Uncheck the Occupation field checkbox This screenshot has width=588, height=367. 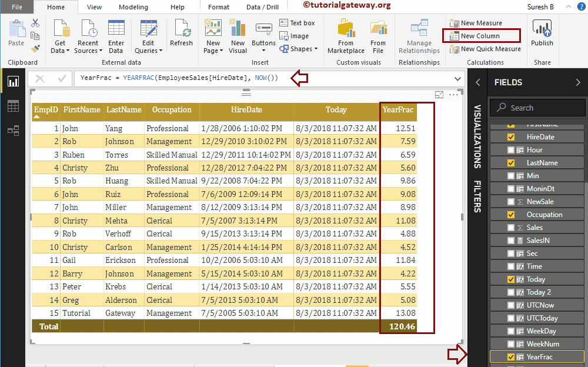tap(510, 215)
